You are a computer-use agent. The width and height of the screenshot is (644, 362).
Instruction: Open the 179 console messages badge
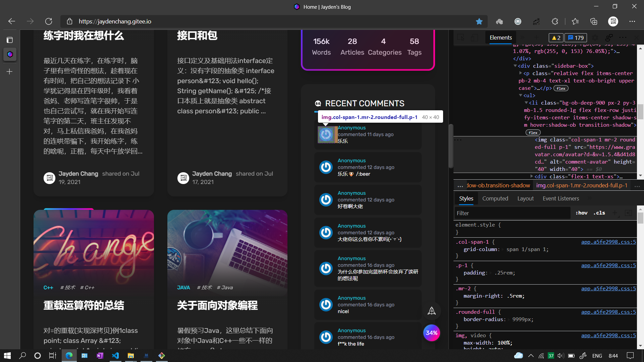point(576,38)
